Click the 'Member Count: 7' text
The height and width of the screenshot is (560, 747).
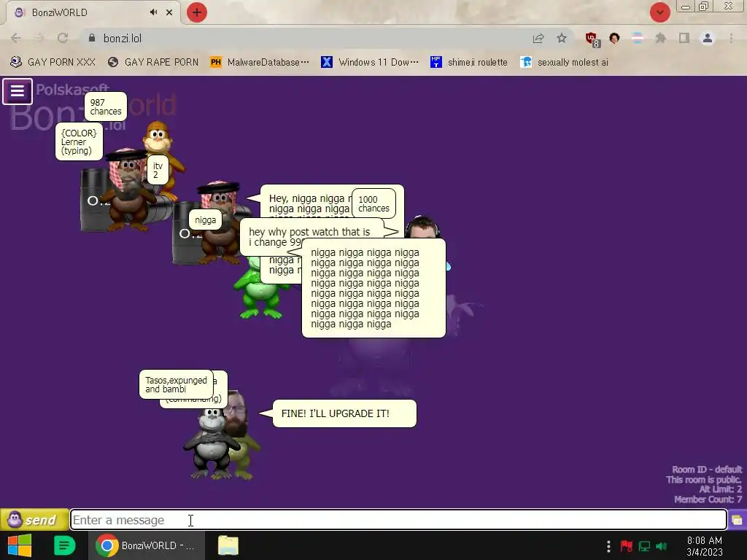tap(708, 499)
